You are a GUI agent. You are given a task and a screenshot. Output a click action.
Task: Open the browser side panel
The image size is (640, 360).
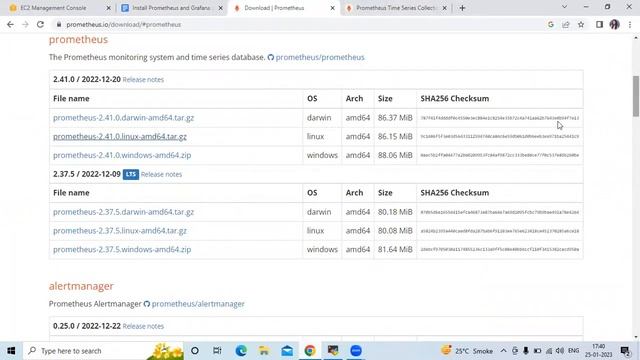(x=599, y=24)
